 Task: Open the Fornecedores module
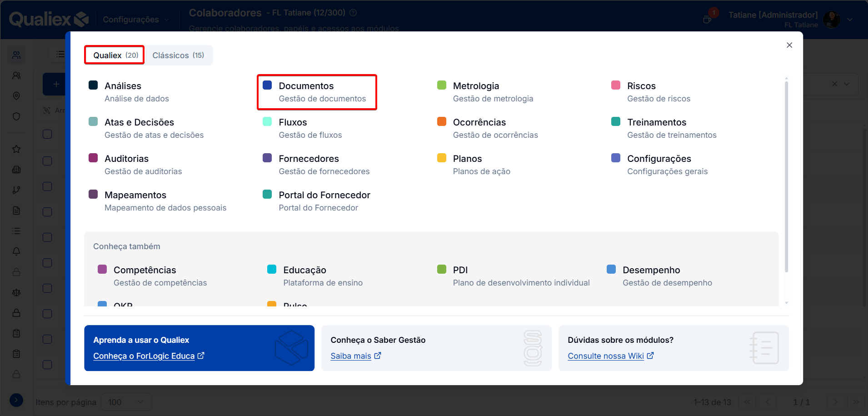point(317,165)
